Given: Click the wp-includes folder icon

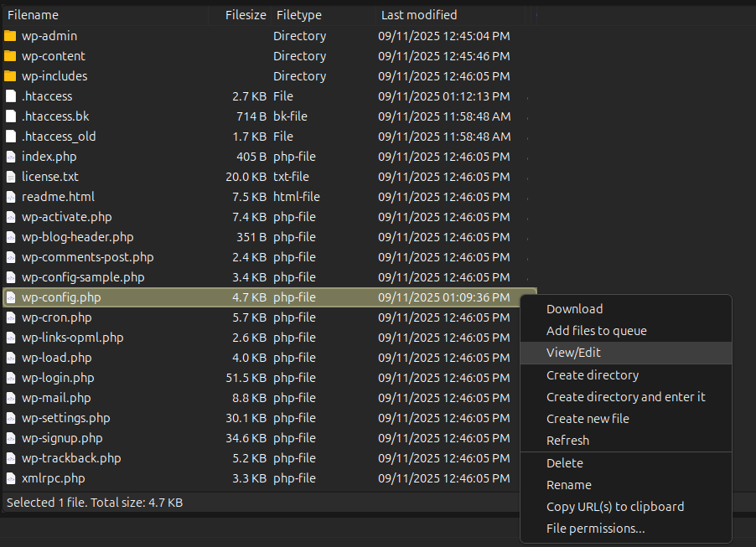Looking at the screenshot, I should click(10, 76).
